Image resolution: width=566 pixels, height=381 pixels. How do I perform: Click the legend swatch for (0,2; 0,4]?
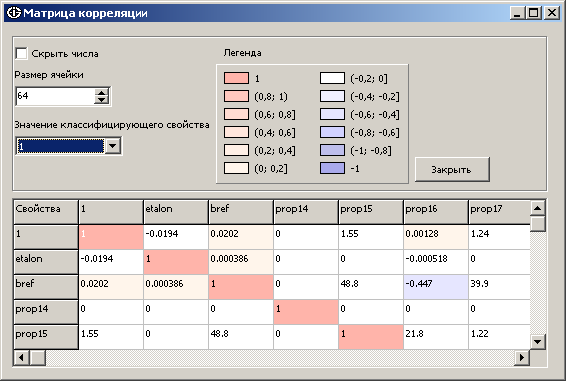point(236,150)
